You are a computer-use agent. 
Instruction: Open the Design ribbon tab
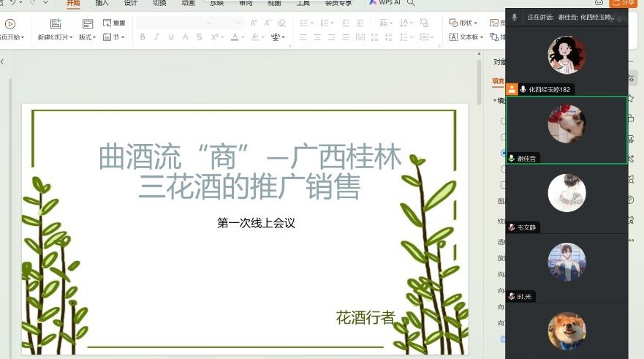click(130, 3)
